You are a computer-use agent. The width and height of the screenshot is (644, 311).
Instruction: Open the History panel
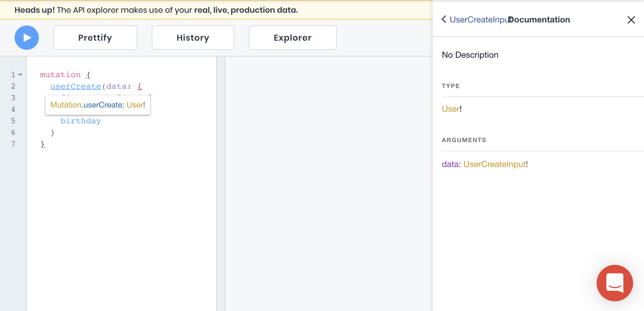click(x=193, y=38)
